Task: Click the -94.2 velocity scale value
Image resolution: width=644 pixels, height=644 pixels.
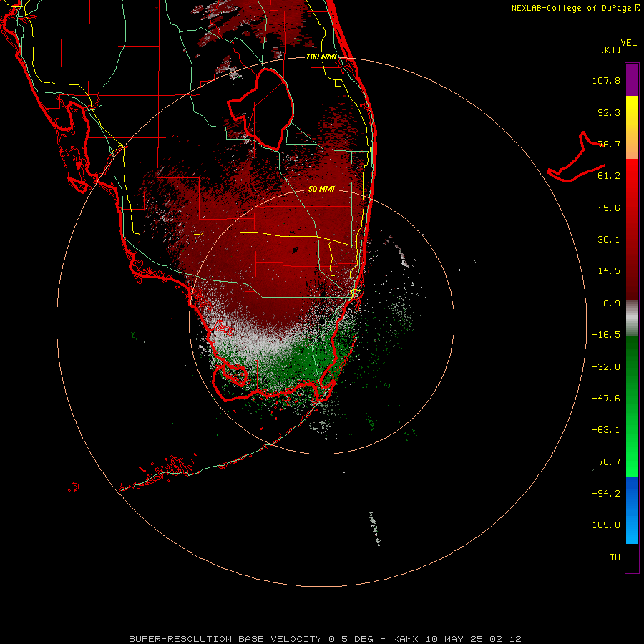Action: click(x=606, y=494)
